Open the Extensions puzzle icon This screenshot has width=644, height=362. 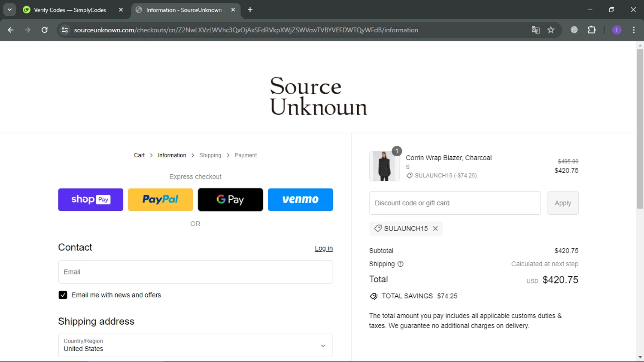(x=592, y=30)
